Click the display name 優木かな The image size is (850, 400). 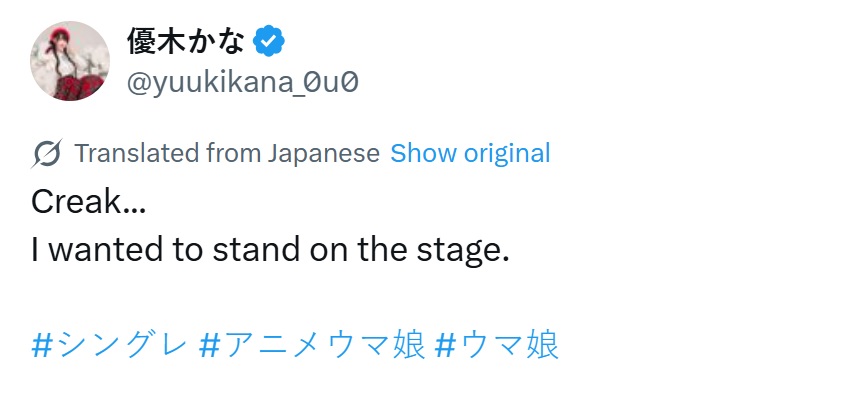click(x=187, y=41)
